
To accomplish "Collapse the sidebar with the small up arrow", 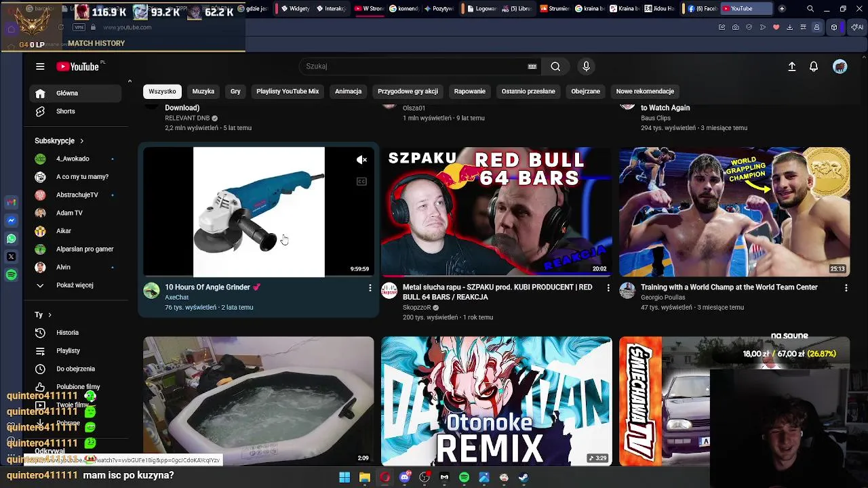I will coord(130,81).
